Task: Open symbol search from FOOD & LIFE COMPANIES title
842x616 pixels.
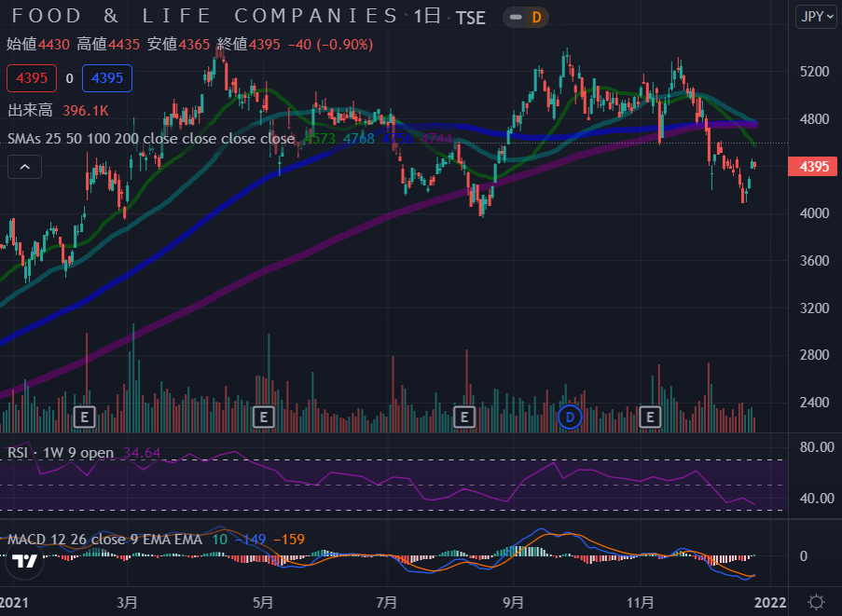Action: (204, 16)
